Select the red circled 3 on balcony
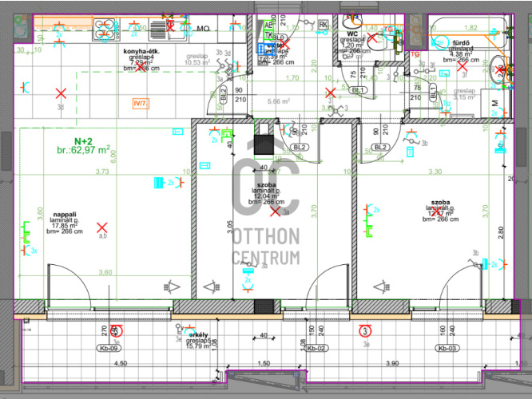The image size is (532, 399). click(366, 330)
